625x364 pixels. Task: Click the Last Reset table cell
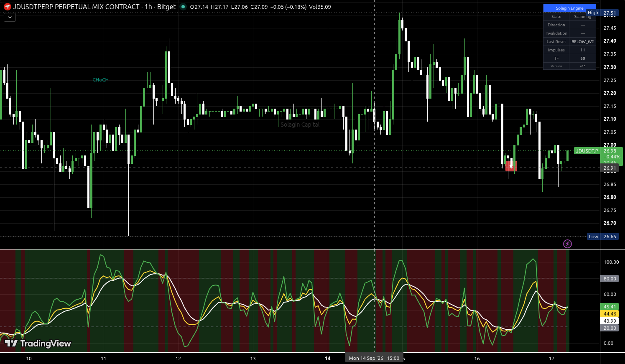(x=556, y=42)
